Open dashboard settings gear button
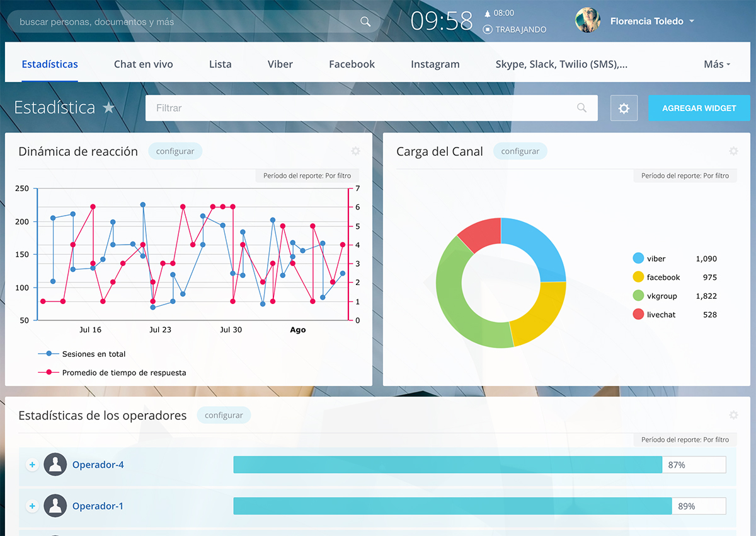 [x=624, y=108]
